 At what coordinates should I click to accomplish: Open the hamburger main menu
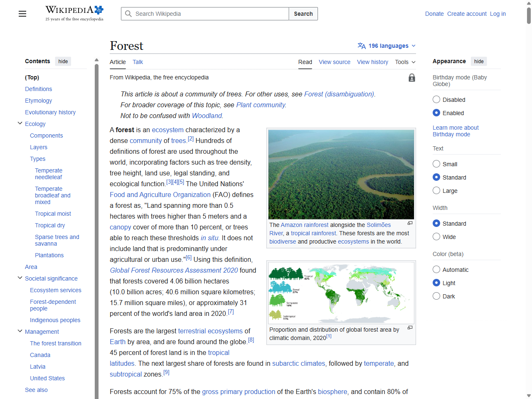click(22, 14)
